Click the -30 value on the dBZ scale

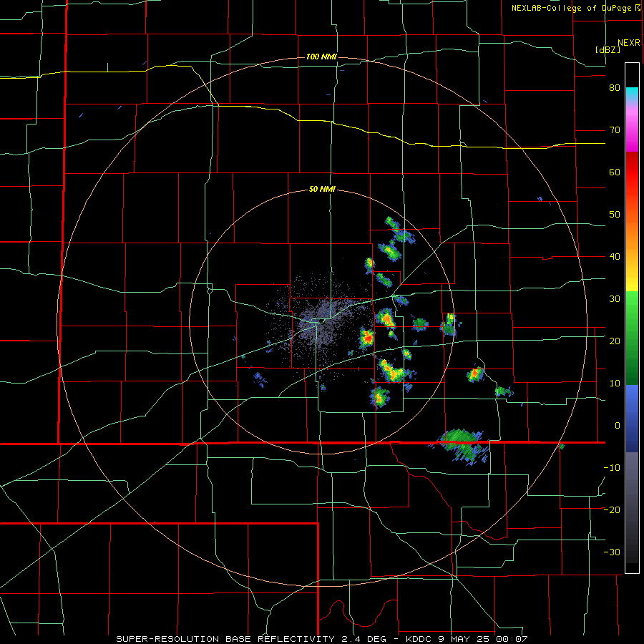pyautogui.click(x=612, y=552)
